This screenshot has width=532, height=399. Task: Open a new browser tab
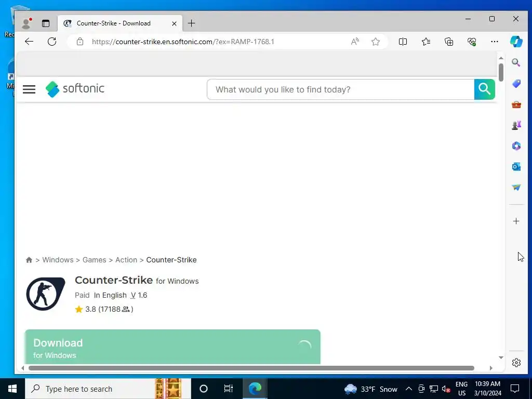coord(191,23)
